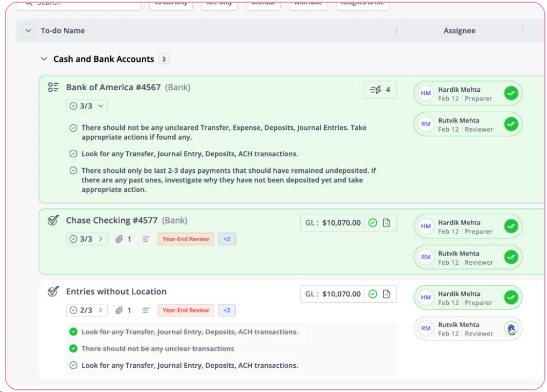Check the unchecked last item under Entries without Location
Viewport: 547px width, 392px height.
pyautogui.click(x=73, y=365)
